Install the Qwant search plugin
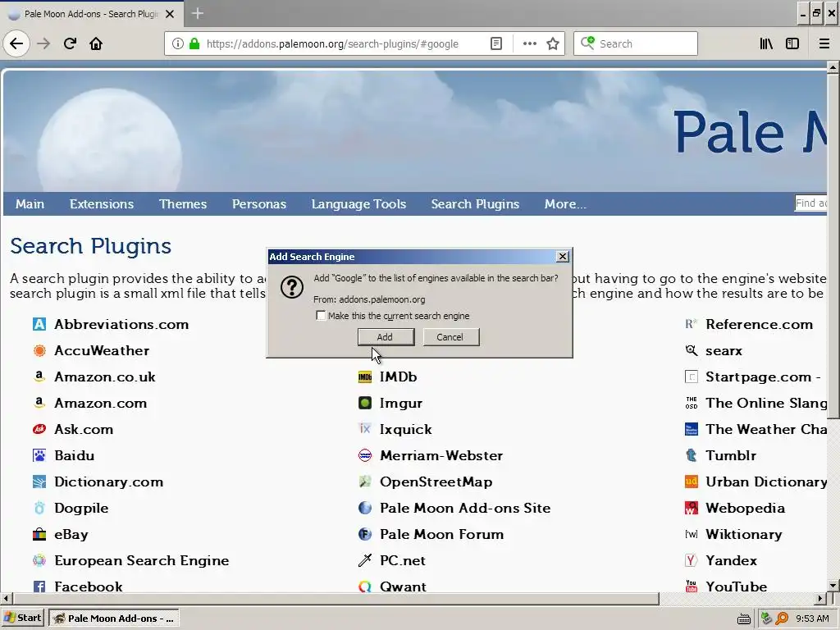 click(x=403, y=587)
